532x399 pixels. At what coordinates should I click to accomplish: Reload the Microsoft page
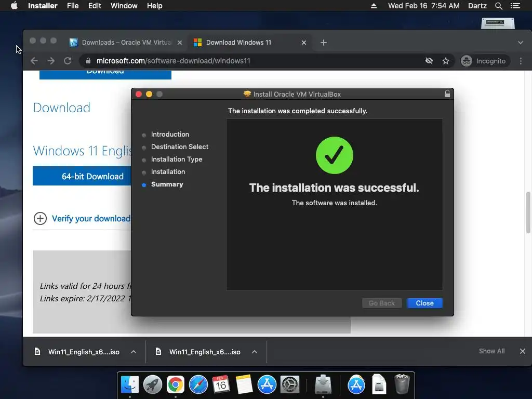pos(68,61)
